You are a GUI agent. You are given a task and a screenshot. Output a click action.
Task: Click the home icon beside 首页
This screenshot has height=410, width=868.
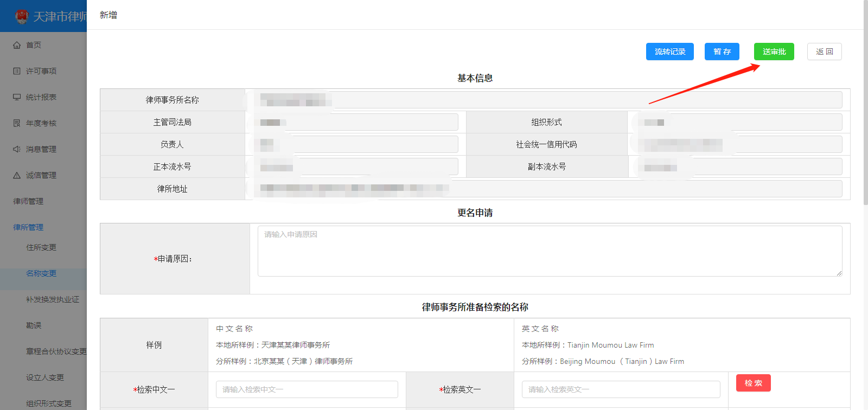click(17, 45)
